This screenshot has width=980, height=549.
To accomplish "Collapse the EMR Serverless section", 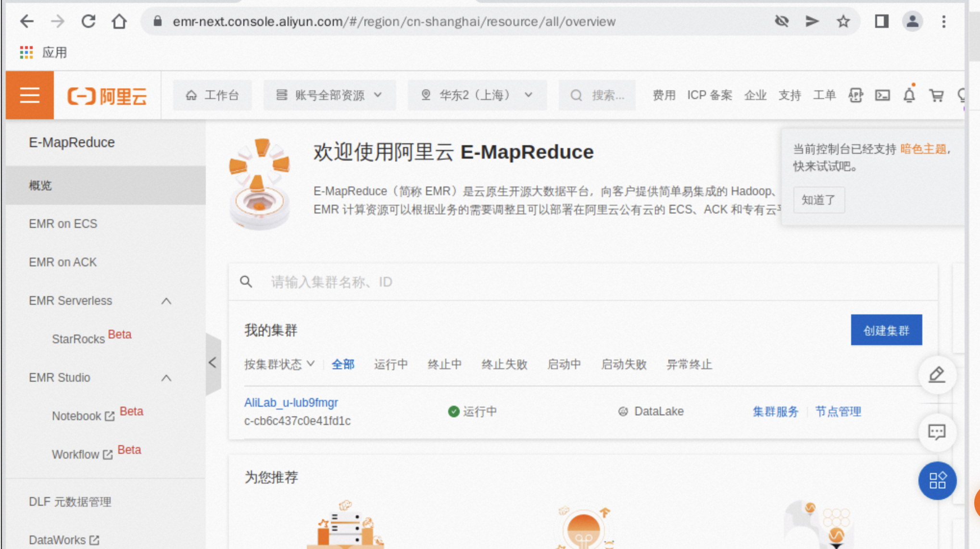I will pos(166,301).
